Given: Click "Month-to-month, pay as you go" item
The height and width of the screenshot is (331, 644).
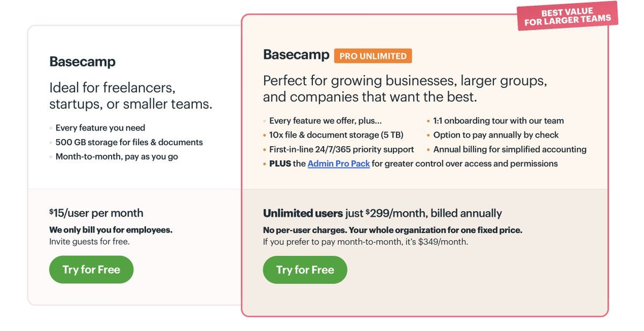Looking at the screenshot, I should [116, 156].
